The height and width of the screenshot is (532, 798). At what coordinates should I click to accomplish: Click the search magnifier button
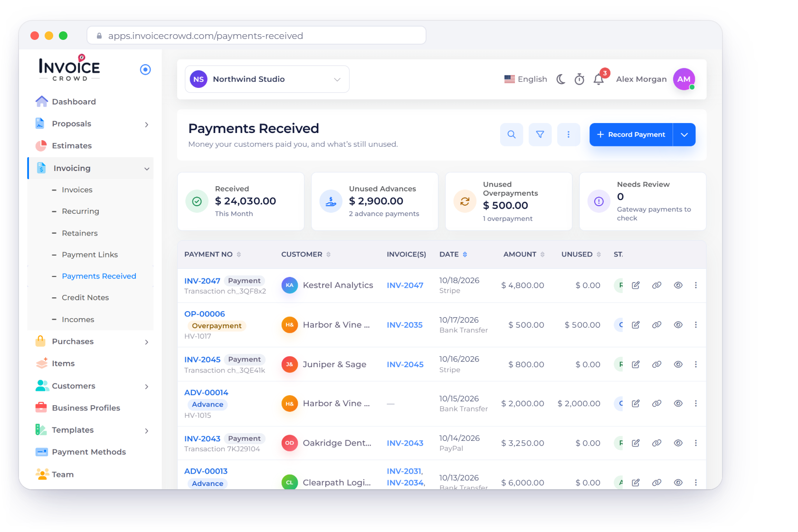pos(512,134)
